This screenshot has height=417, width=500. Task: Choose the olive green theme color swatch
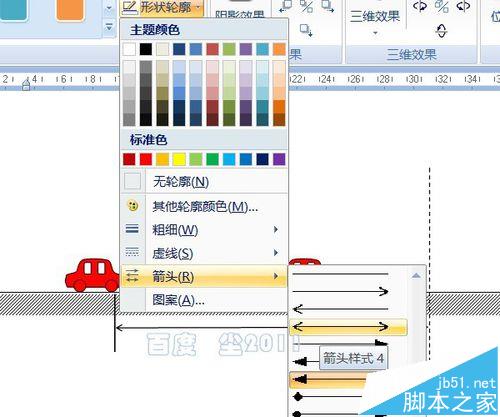tap(229, 49)
